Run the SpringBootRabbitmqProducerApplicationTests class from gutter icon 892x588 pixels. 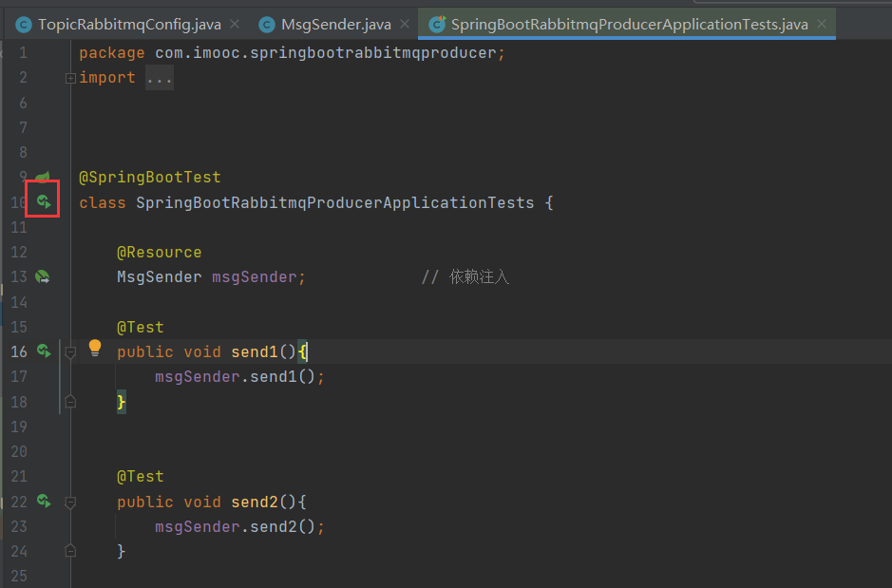[44, 200]
